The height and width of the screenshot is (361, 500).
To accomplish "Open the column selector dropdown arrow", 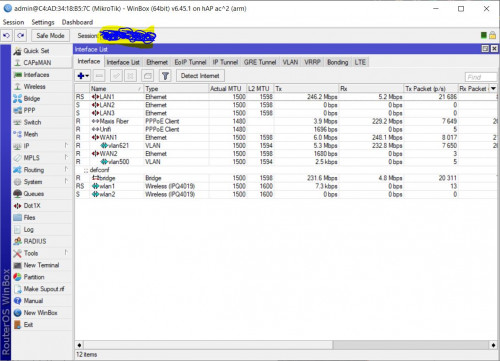I will click(x=493, y=88).
